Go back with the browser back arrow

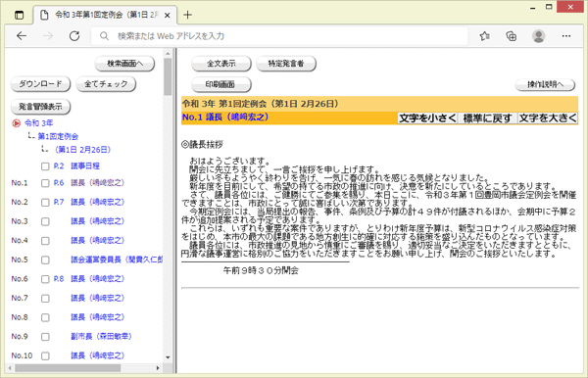pos(22,36)
